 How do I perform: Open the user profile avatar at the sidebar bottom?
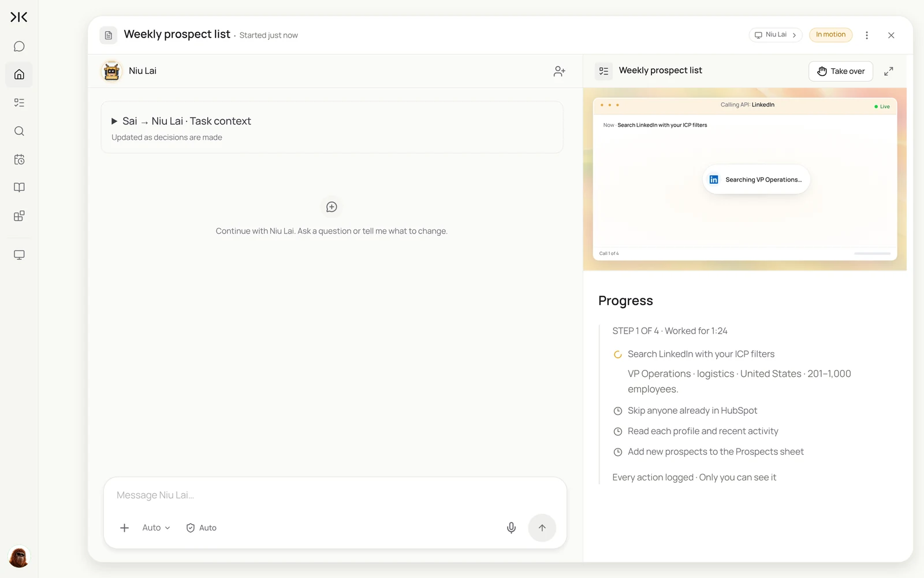pos(19,557)
